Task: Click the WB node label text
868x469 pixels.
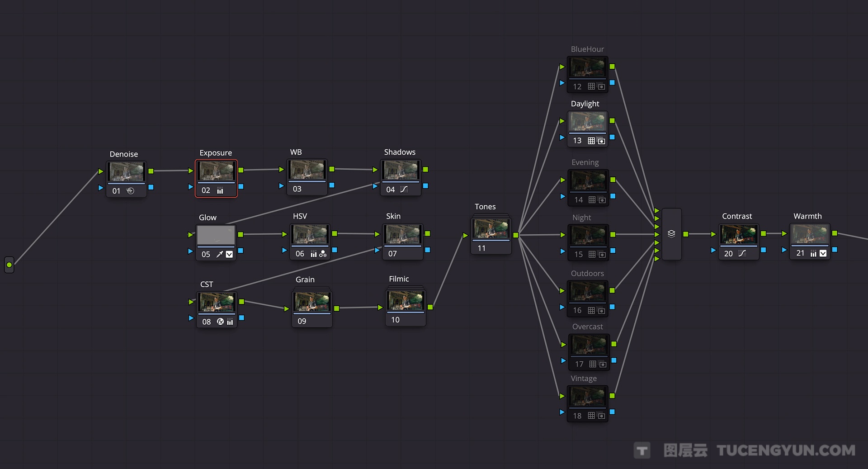Action: [296, 152]
